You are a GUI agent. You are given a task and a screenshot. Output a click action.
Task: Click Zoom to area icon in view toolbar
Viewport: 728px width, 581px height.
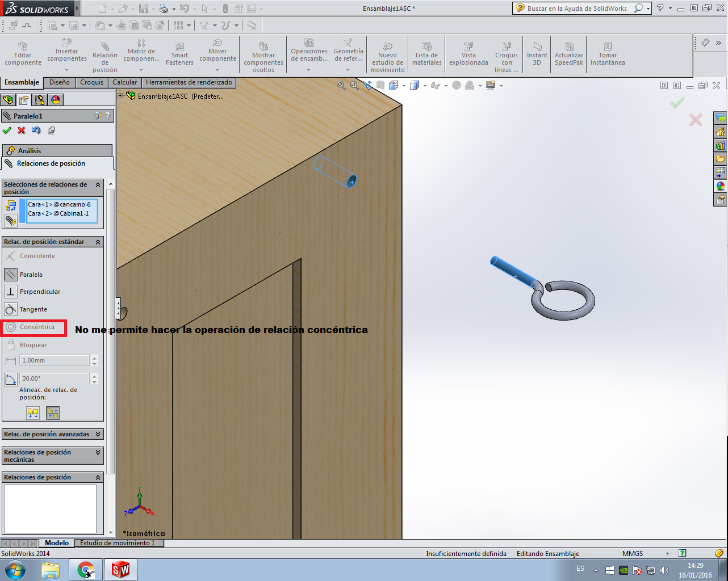click(354, 86)
